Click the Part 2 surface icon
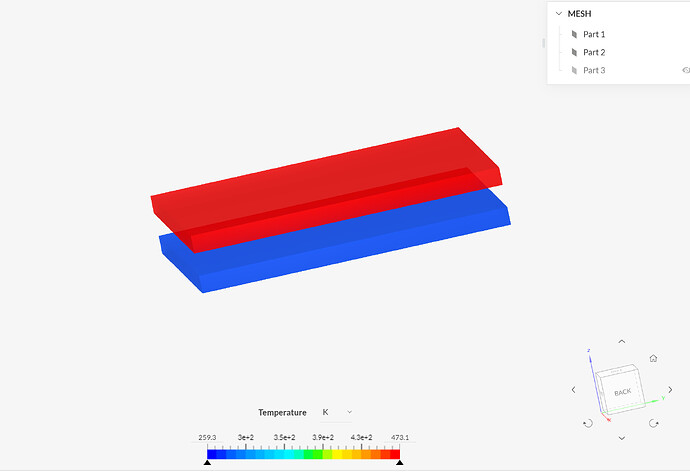Image resolution: width=690 pixels, height=472 pixels. [574, 52]
